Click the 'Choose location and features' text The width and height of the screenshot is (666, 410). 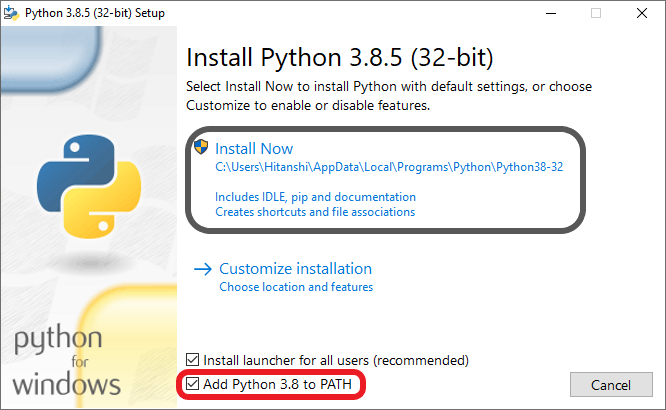point(296,288)
